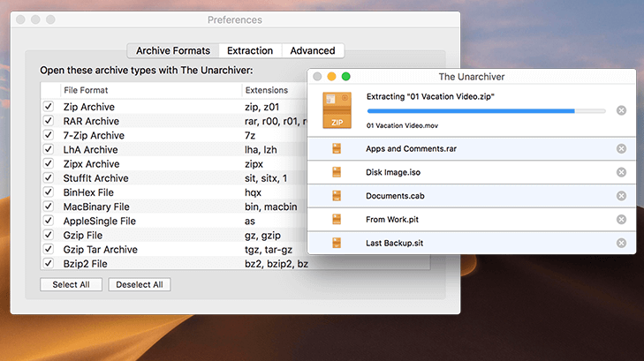Select Last Backup.sit file name

(394, 243)
